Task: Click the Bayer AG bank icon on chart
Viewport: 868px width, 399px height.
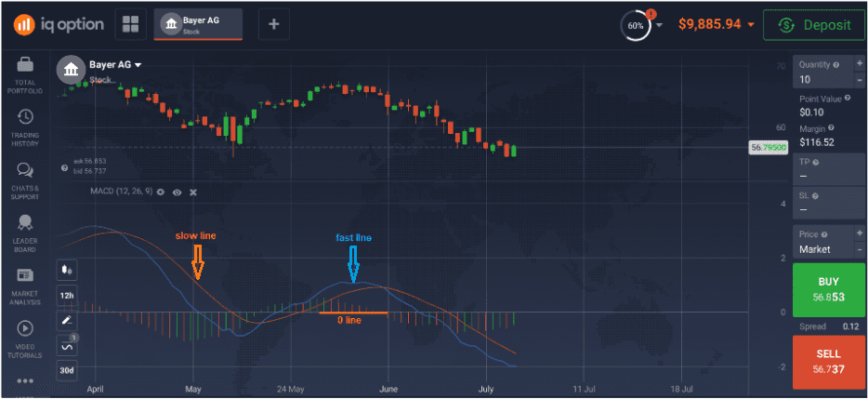Action: (72, 69)
